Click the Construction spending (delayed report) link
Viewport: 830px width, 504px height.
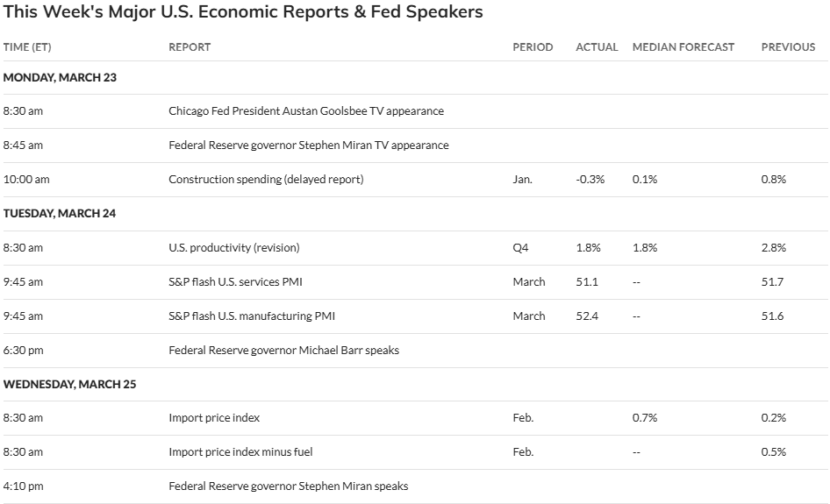[266, 180]
